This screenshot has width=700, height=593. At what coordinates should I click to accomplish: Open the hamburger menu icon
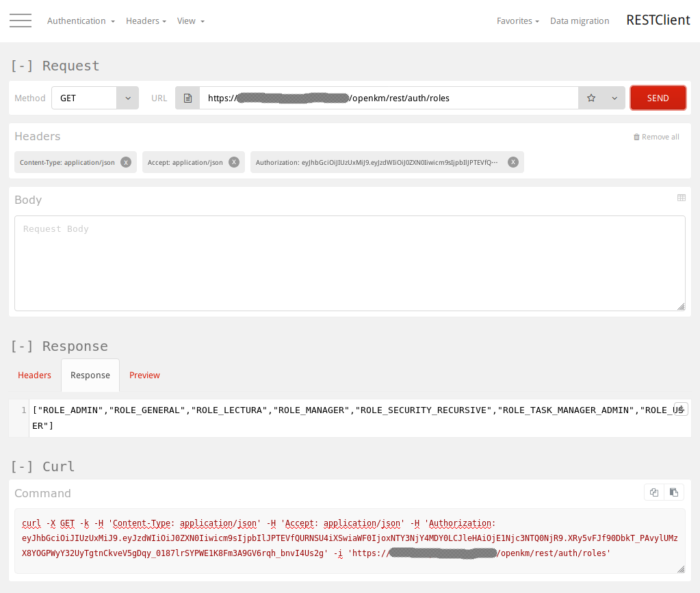(21, 21)
